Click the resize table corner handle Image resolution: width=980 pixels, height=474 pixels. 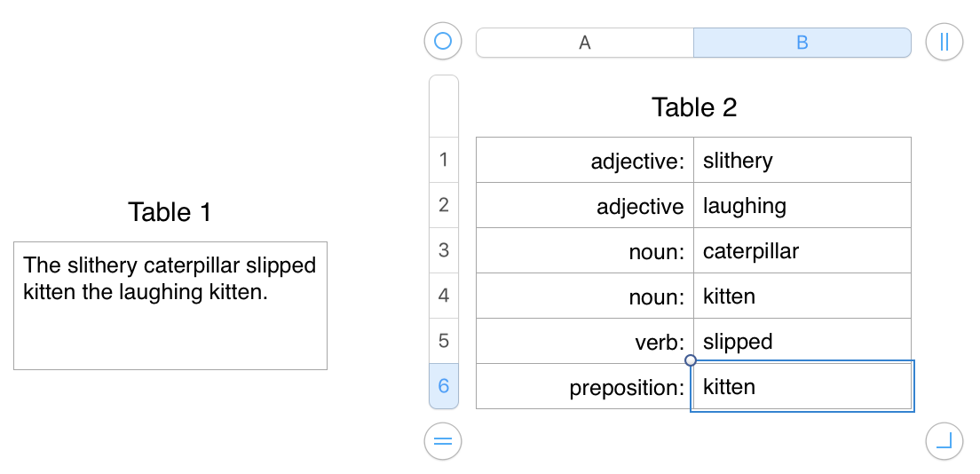(944, 440)
